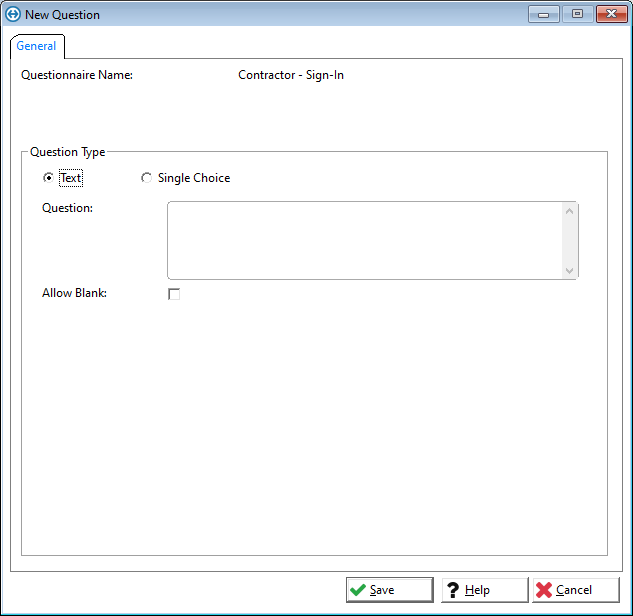Click the Question Type group heading
633x616 pixels.
click(x=67, y=152)
